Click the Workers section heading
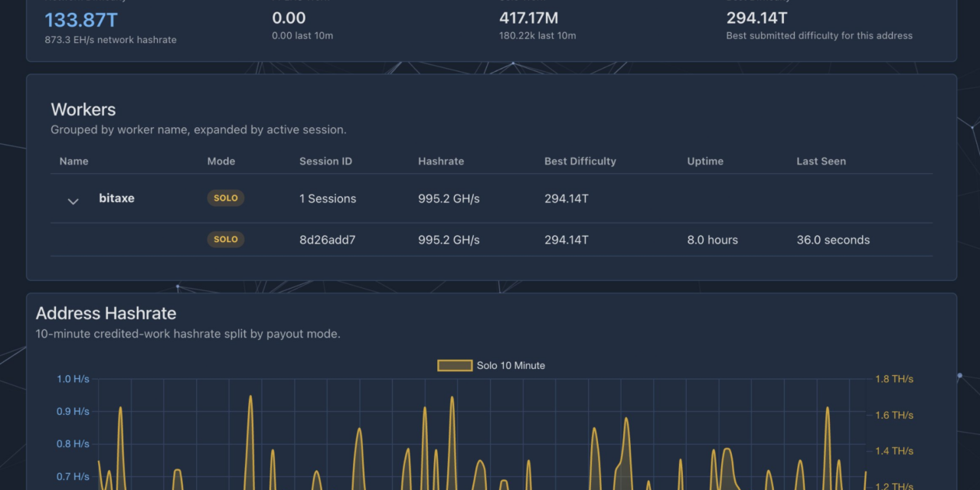Viewport: 980px width, 490px height. coord(83,109)
